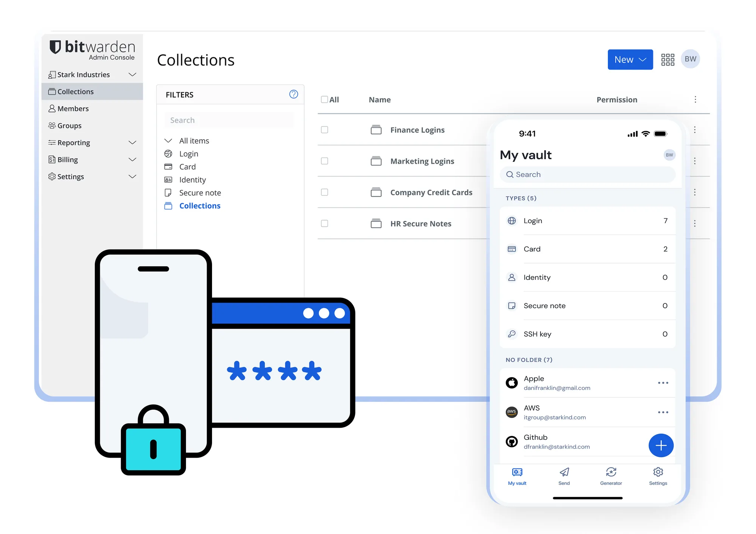The height and width of the screenshot is (534, 756).
Task: Collapse the All items filter chevron
Action: 168,141
